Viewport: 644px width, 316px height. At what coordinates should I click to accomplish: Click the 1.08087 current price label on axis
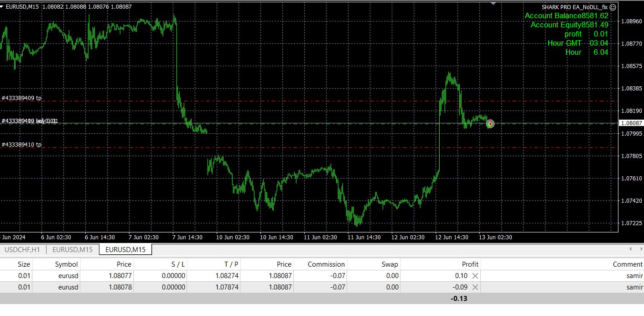click(x=631, y=123)
